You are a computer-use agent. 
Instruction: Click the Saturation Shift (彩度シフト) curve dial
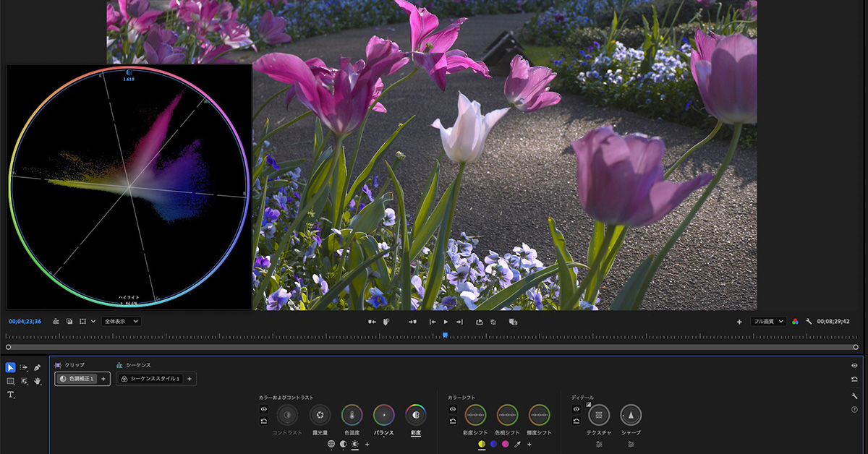pyautogui.click(x=475, y=415)
